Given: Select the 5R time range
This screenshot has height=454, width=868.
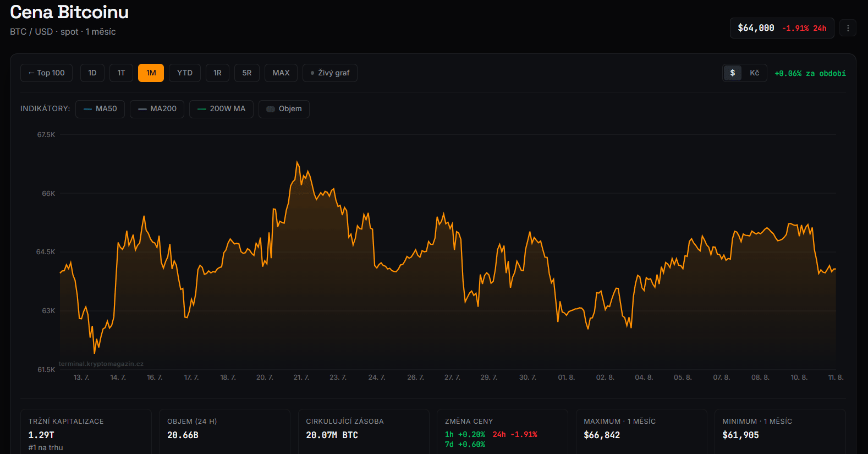Looking at the screenshot, I should click(x=247, y=73).
